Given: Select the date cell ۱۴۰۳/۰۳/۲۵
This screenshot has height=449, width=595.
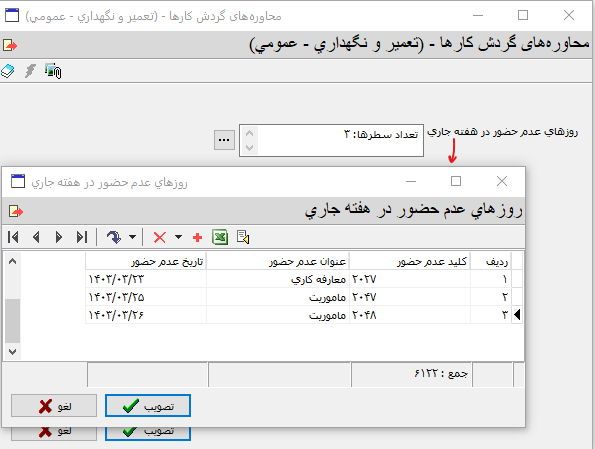Looking at the screenshot, I should pyautogui.click(x=146, y=297).
